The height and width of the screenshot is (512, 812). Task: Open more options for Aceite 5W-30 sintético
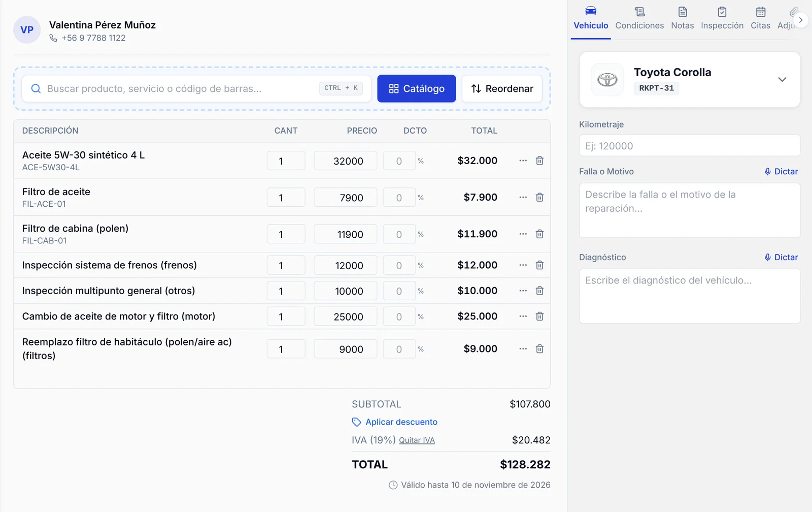click(x=523, y=161)
